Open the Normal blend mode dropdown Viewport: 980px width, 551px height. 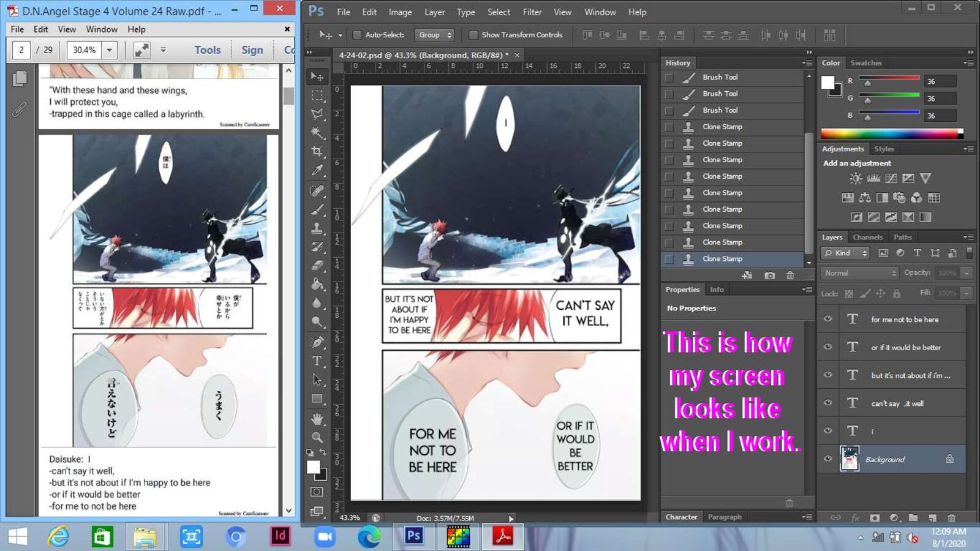tap(859, 273)
